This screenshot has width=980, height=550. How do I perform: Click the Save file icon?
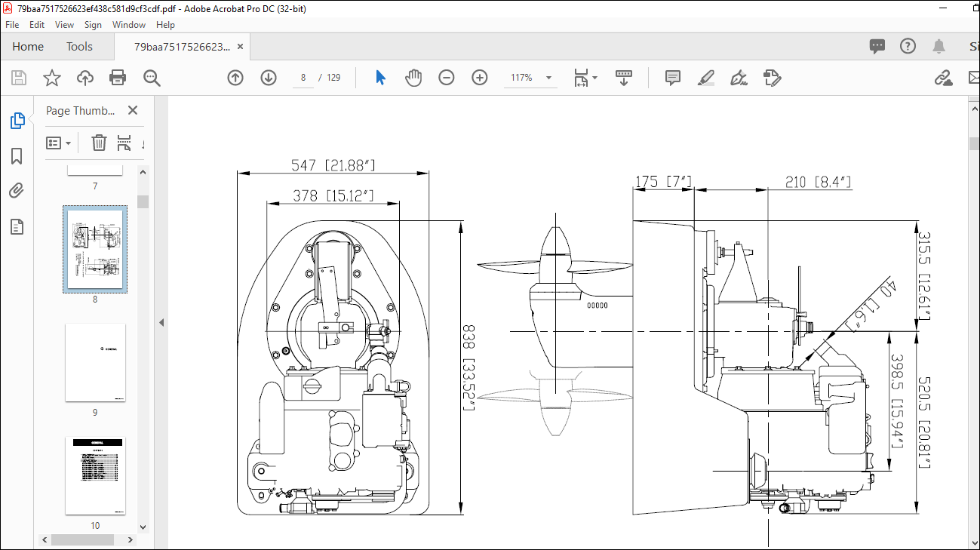point(19,78)
